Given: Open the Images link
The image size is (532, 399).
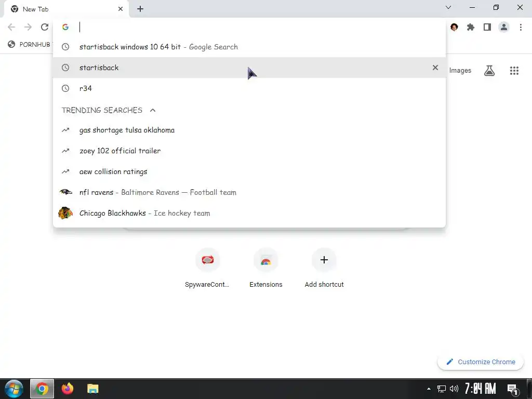Looking at the screenshot, I should pos(460,71).
